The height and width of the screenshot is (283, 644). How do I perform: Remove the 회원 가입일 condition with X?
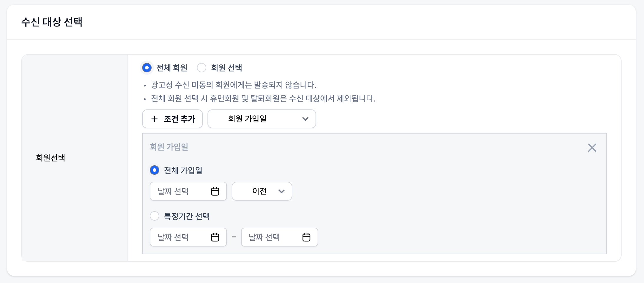point(592,148)
